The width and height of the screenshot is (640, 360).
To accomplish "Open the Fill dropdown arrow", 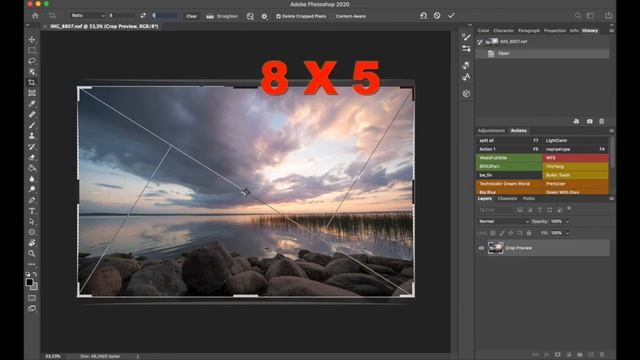I will tap(567, 233).
